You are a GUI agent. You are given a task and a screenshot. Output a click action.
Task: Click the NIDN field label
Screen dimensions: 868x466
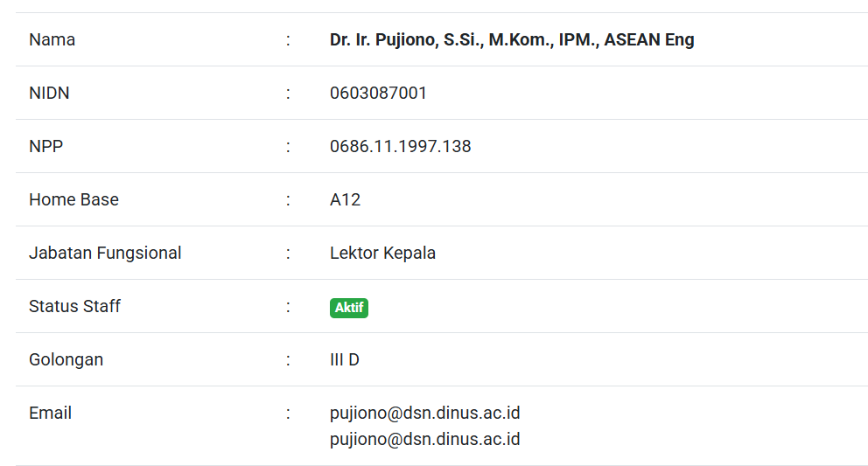pyautogui.click(x=49, y=93)
